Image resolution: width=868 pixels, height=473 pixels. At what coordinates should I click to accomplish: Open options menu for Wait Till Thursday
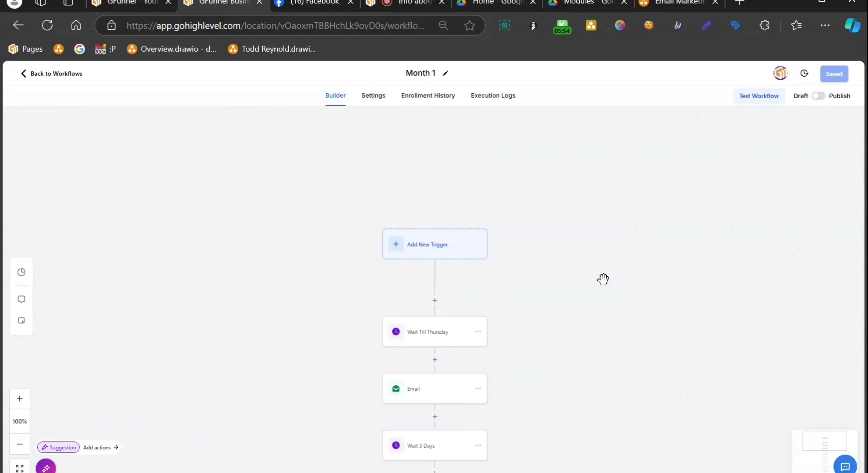(x=478, y=332)
